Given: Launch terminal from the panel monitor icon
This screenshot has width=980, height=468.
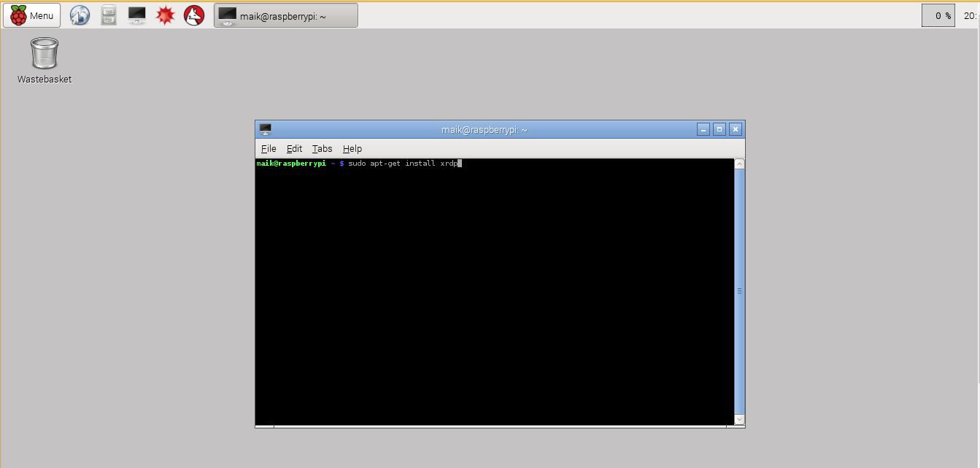Looking at the screenshot, I should tap(136, 15).
